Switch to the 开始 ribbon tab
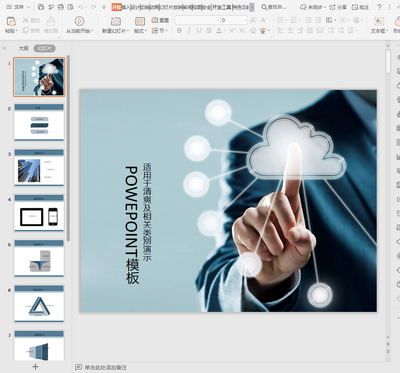This screenshot has width=400, height=373. 116,7
